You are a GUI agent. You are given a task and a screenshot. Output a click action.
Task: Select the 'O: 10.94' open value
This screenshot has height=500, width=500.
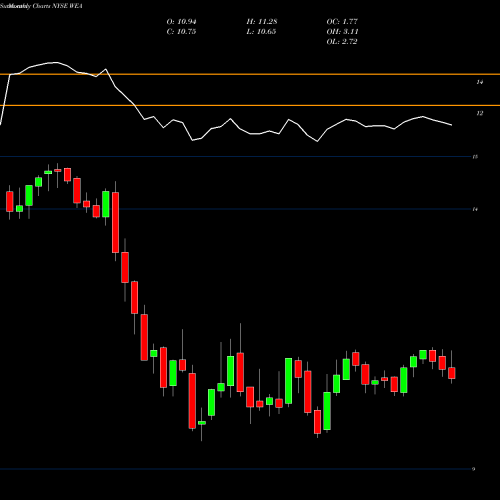[181, 22]
